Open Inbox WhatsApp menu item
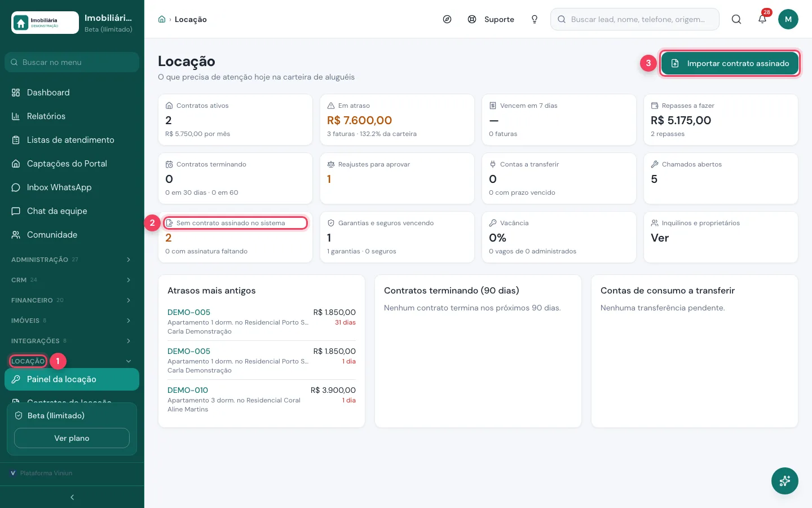 click(x=72, y=187)
